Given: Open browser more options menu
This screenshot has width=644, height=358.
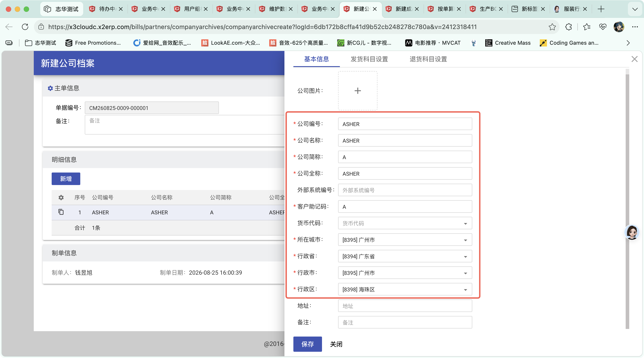Looking at the screenshot, I should pyautogui.click(x=635, y=27).
